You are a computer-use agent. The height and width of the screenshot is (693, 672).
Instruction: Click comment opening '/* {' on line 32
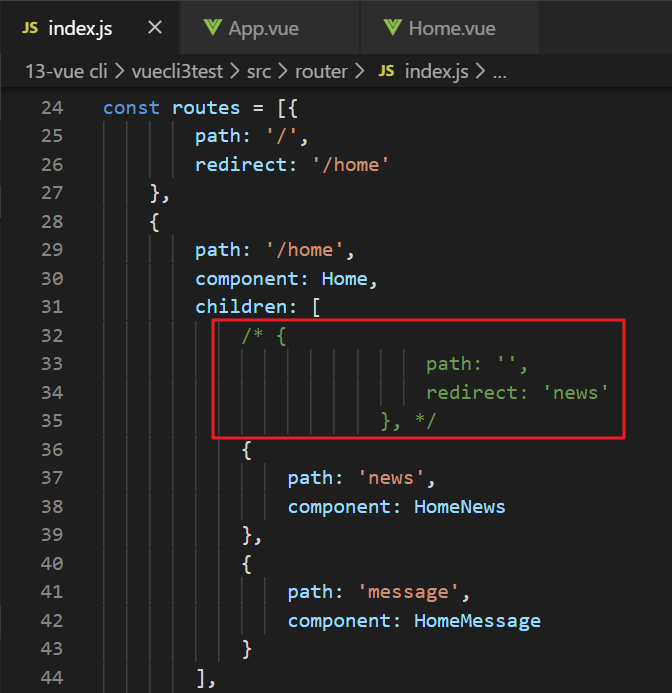264,336
